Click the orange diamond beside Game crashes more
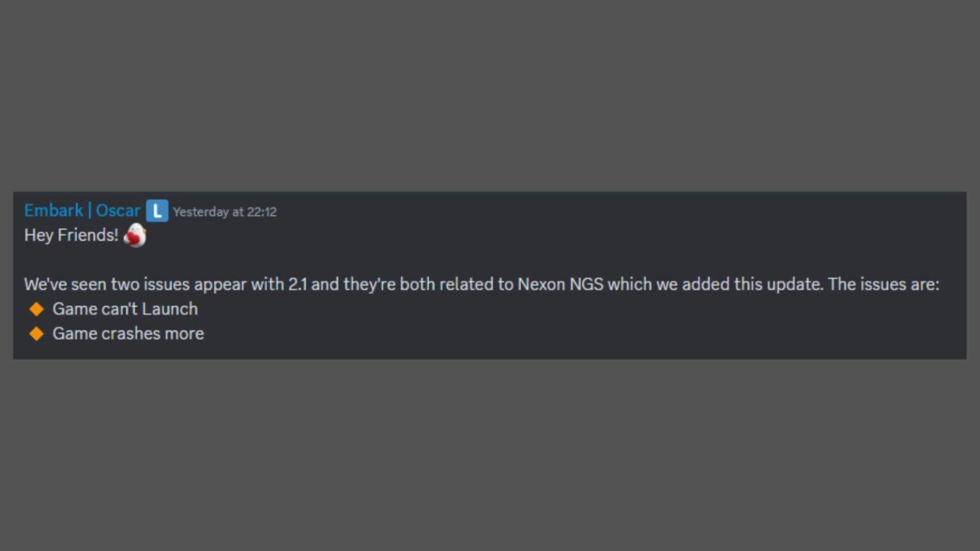 36,334
